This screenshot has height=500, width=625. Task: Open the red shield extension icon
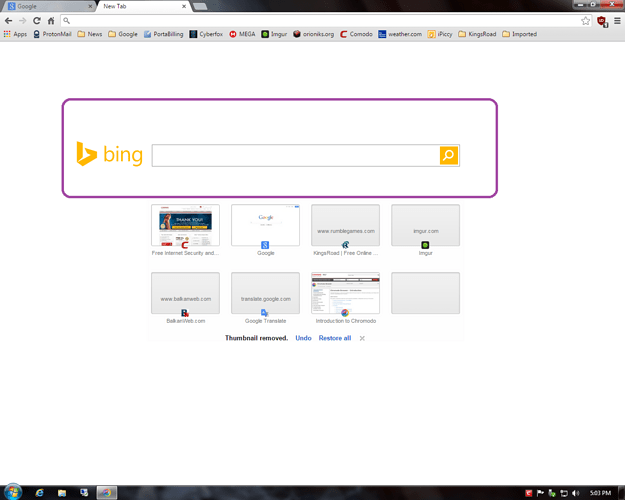(602, 21)
